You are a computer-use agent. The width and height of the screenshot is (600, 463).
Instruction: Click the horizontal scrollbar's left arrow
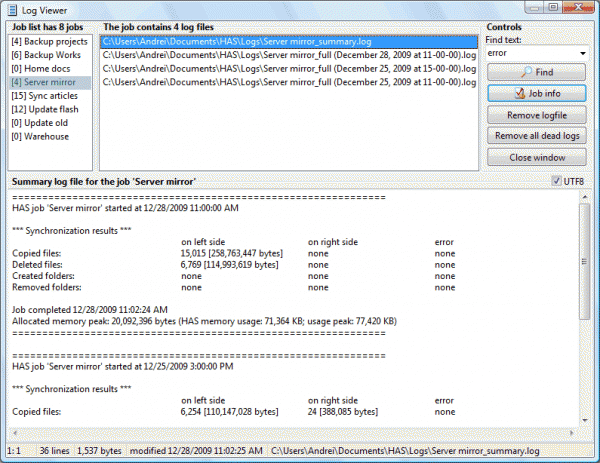coord(15,433)
